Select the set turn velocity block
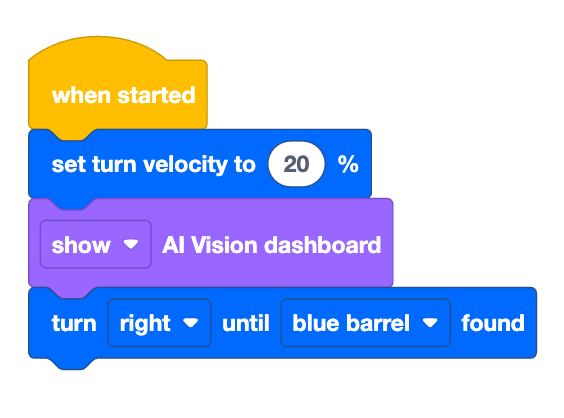 tap(200, 164)
